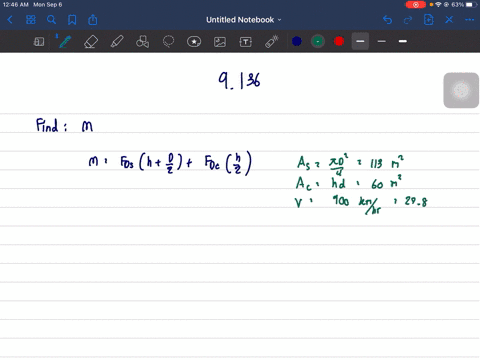Viewport: 480px width, 360px height.
Task: Select the Image insert tool
Action: pos(220,42)
